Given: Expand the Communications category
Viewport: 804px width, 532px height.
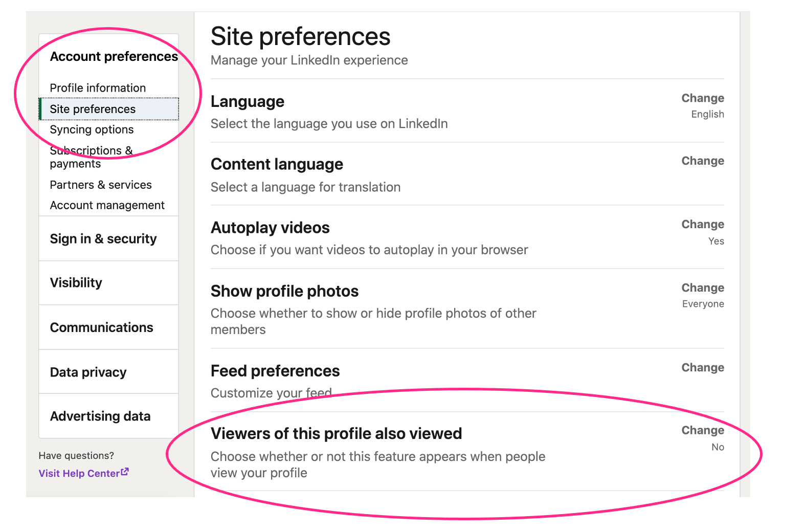Looking at the screenshot, I should (x=109, y=327).
